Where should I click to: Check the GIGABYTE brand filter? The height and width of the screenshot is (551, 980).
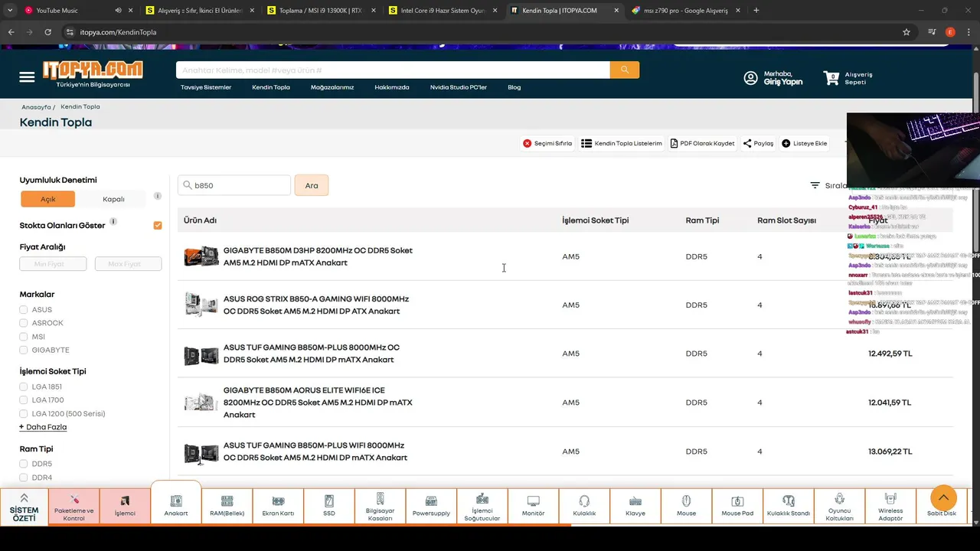pyautogui.click(x=24, y=350)
